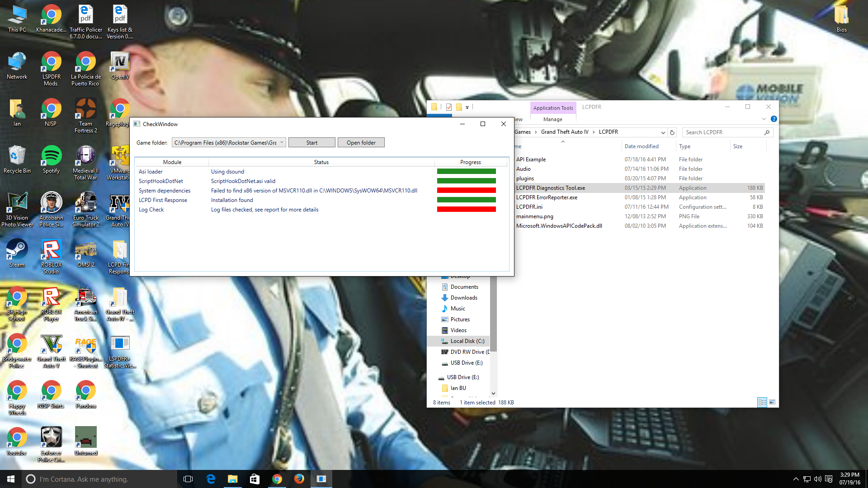Viewport: 868px width, 488px height.
Task: Expand the Explorer address bar history dropdown
Action: pyautogui.click(x=663, y=132)
